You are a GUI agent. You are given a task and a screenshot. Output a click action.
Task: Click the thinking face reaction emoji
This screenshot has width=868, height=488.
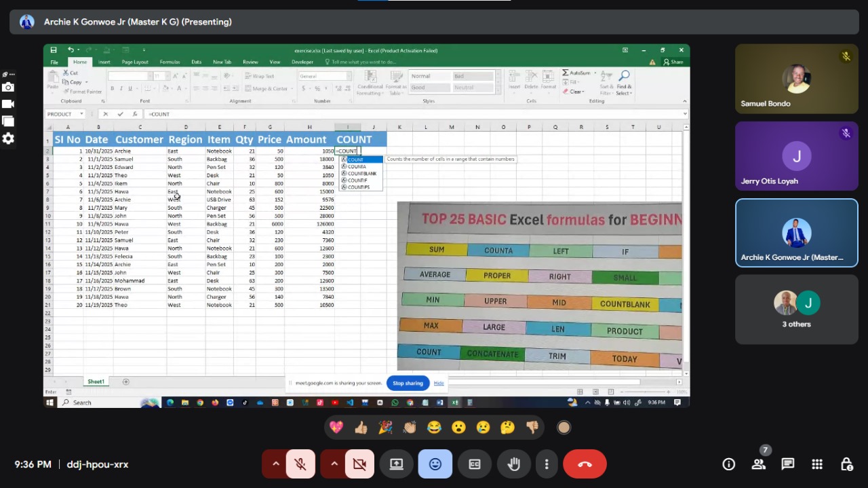pos(507,428)
